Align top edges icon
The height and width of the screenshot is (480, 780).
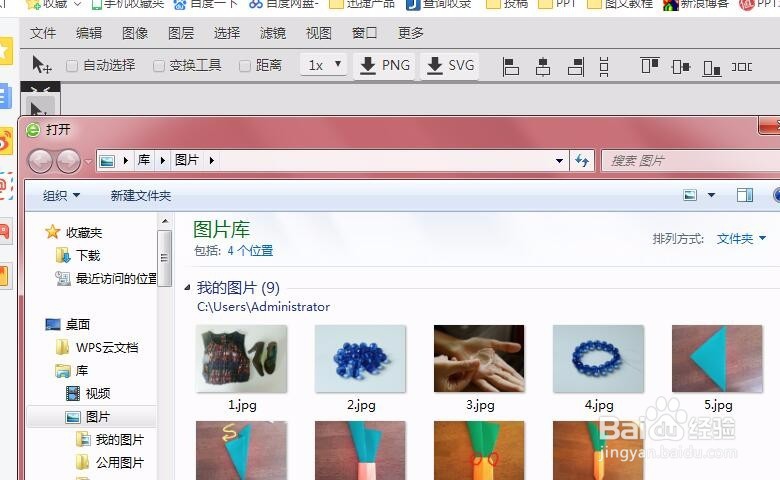650,65
